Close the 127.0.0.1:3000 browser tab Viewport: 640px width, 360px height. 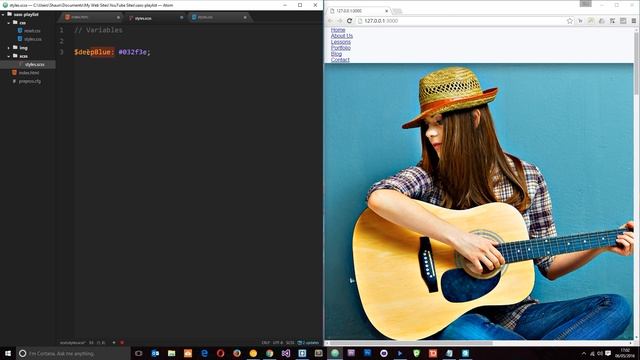386,11
